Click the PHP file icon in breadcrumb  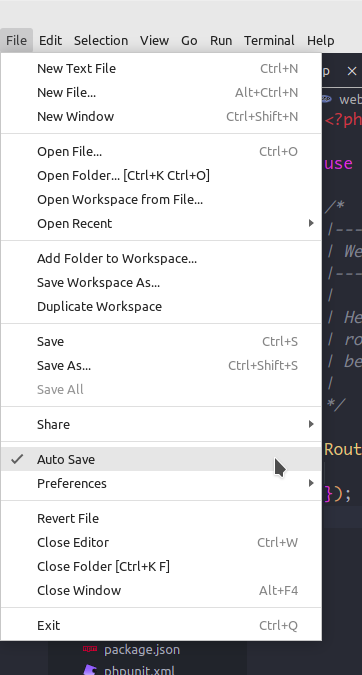[x=327, y=99]
